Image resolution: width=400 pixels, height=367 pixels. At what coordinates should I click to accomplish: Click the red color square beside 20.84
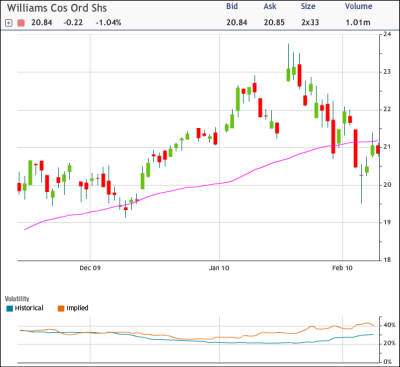[x=21, y=23]
